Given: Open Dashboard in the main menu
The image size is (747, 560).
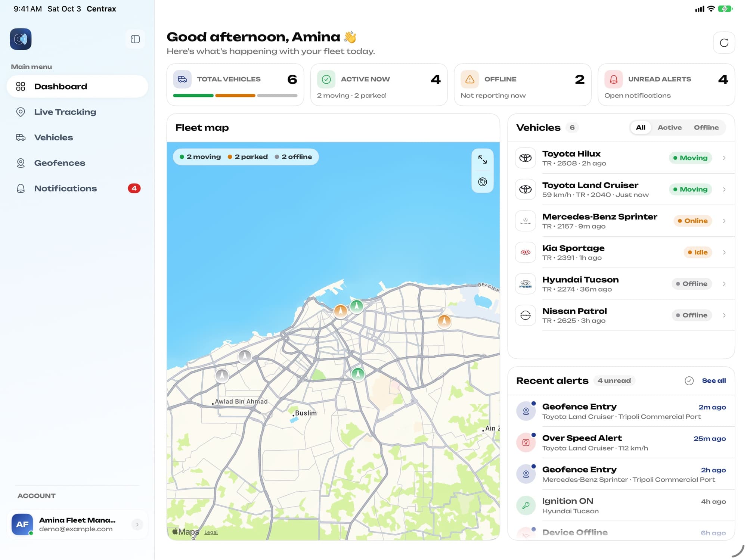Looking at the screenshot, I should 77,87.
